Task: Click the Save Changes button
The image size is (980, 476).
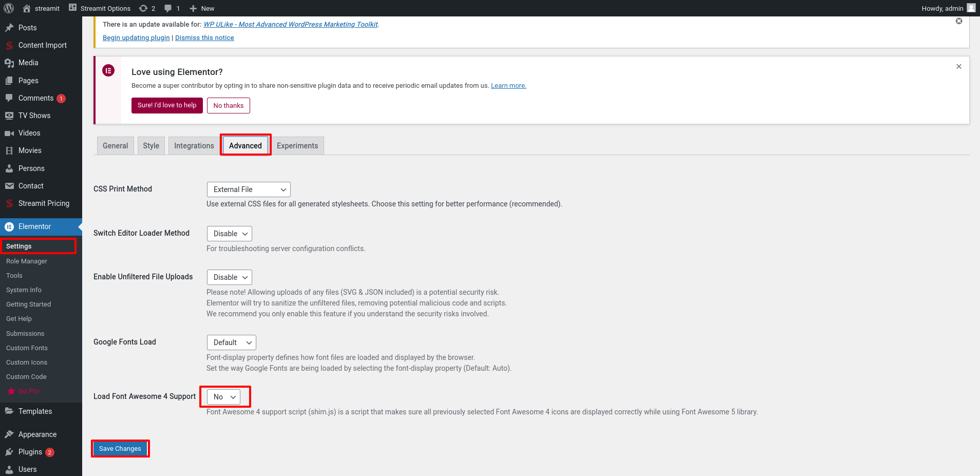Action: [120, 449]
